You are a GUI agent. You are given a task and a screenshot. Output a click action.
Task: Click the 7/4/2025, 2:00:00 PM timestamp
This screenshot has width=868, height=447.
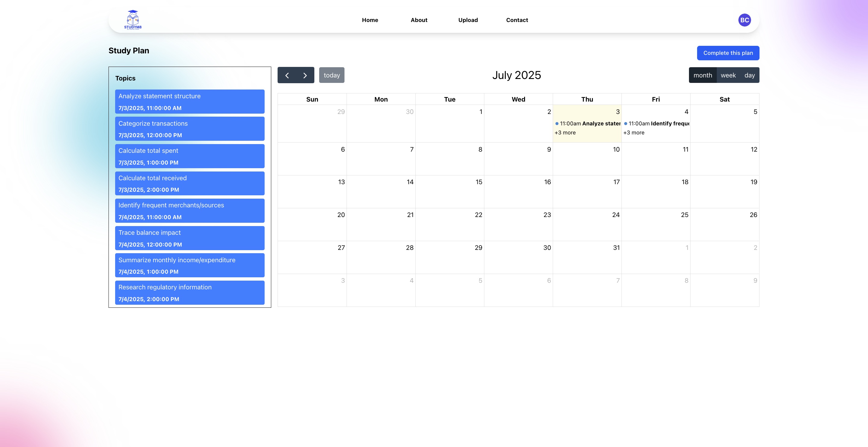[149, 299]
